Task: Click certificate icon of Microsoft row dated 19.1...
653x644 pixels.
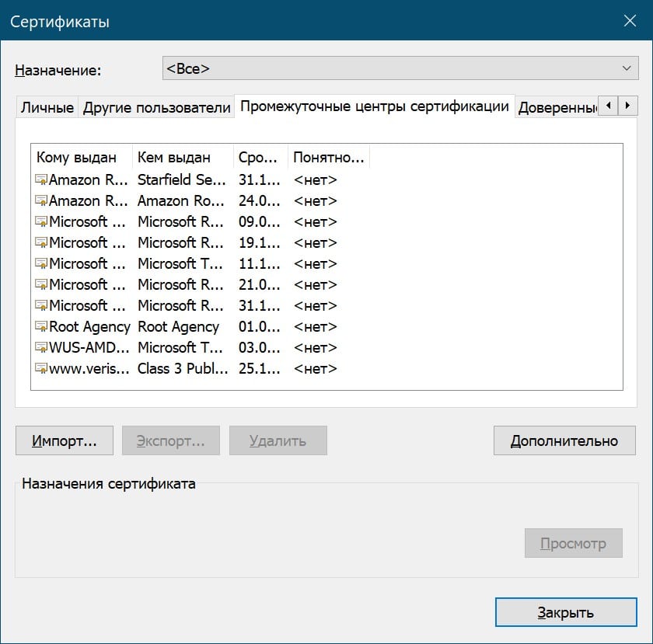Action: tap(41, 242)
